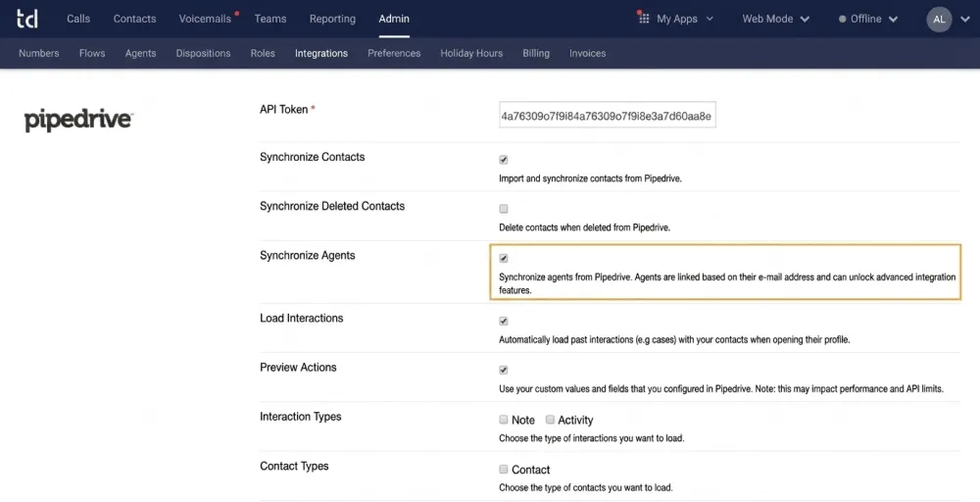Click 'Import and synchronize contacts from Pipedrive' text

[x=591, y=178]
